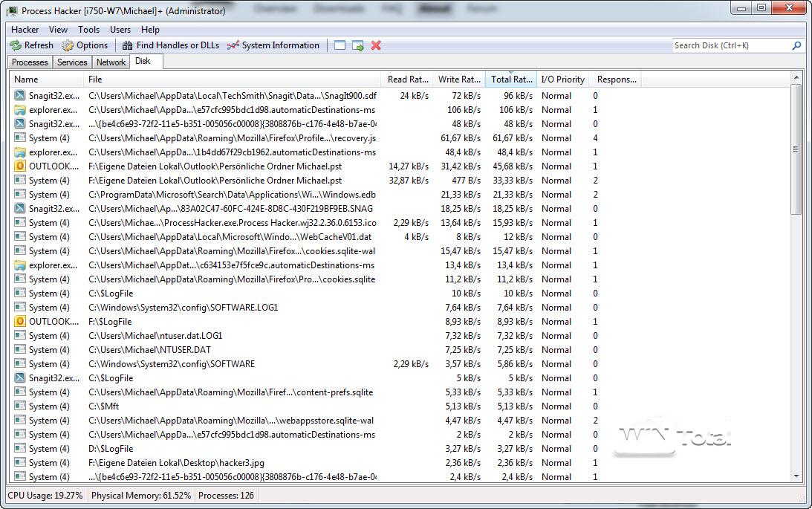Click the red X terminate icon in toolbar
The image size is (812, 509).
[376, 45]
